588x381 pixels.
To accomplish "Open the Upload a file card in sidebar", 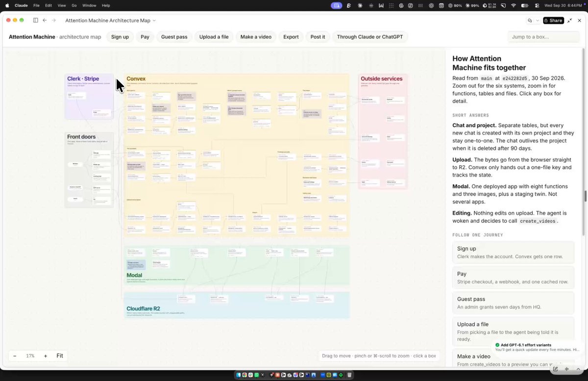I will 513,331.
